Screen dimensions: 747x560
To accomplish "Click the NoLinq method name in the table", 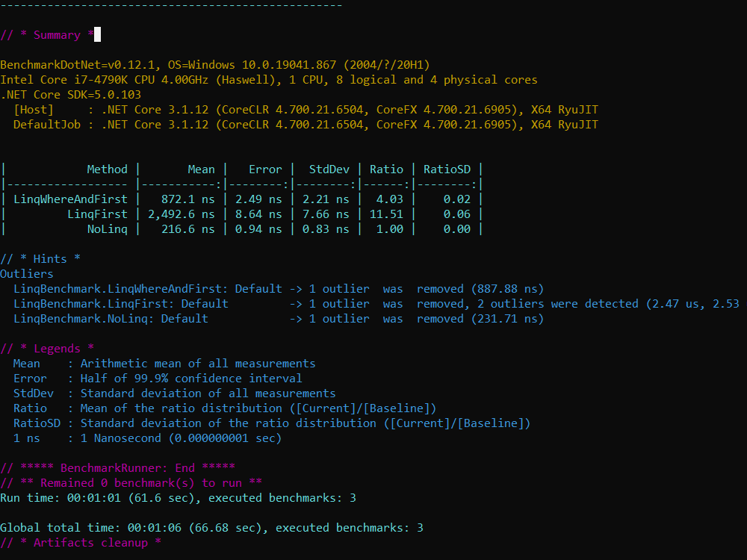I will pyautogui.click(x=107, y=229).
